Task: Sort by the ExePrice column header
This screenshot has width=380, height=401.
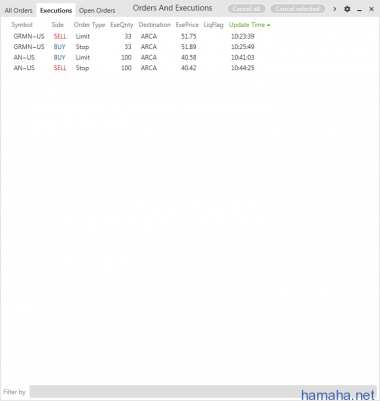Action: click(x=187, y=25)
